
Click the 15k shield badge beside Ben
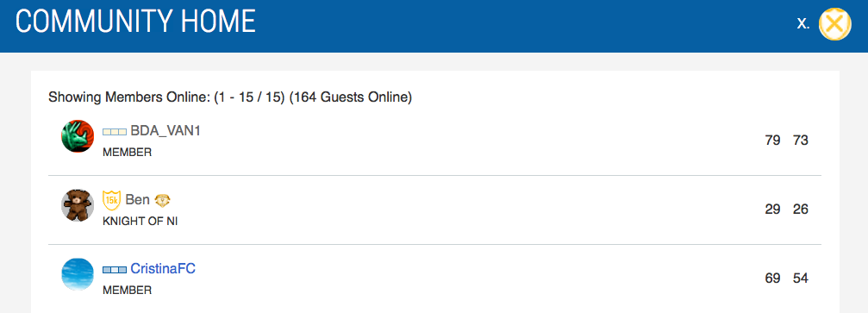coord(112,200)
